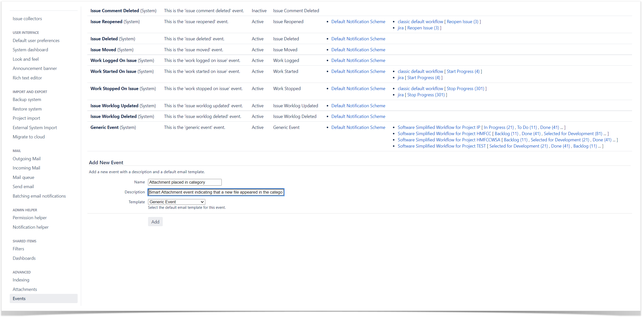644x318 pixels.
Task: Go to Indexing under Advanced
Action: click(21, 280)
